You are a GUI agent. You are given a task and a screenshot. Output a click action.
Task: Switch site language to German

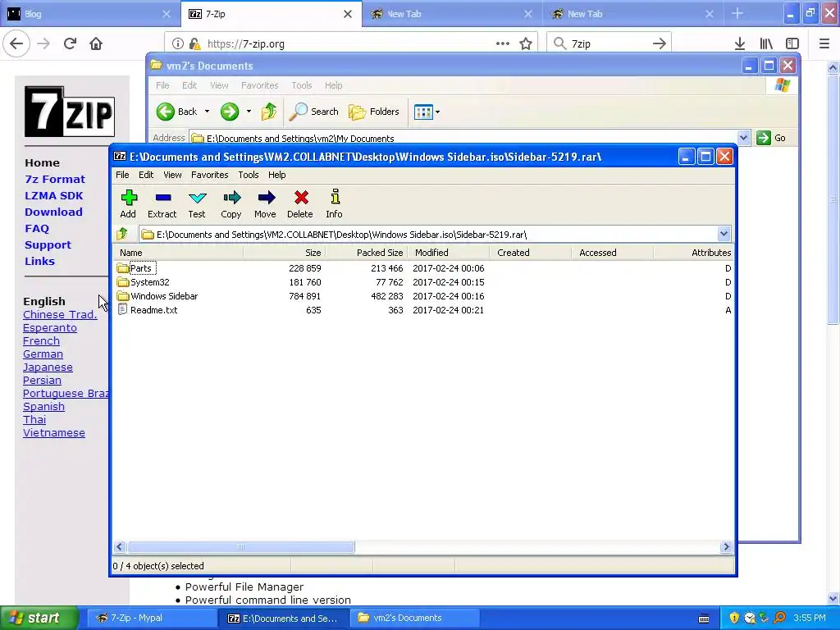click(x=43, y=354)
